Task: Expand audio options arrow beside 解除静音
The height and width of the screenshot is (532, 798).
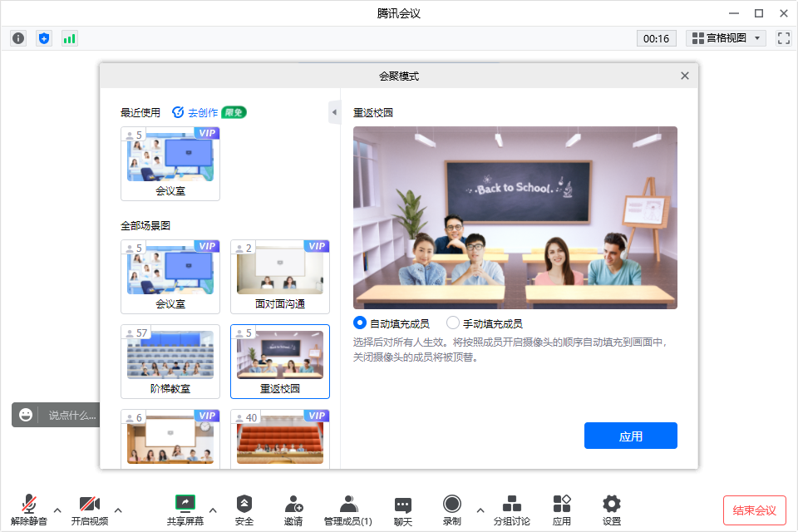Action: tap(57, 510)
